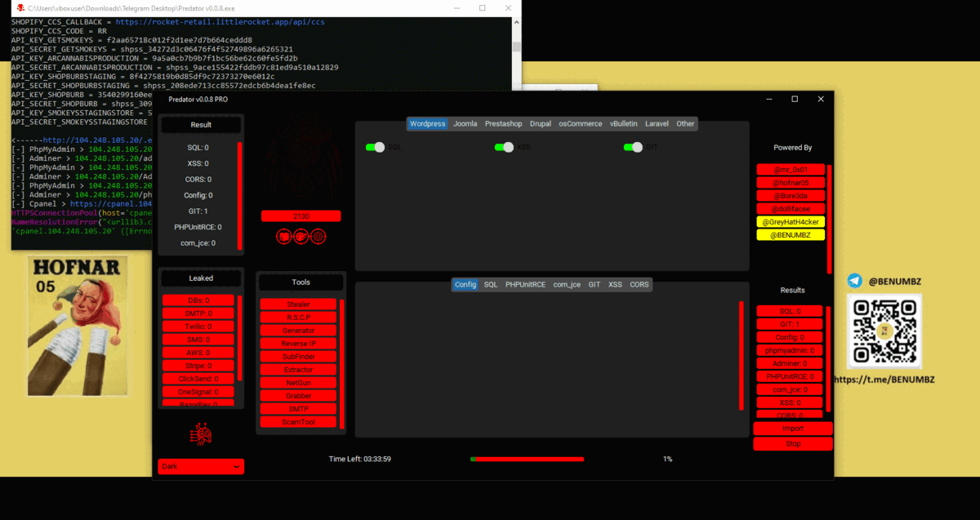
Task: Click the Twilio: 0 leaked button
Action: click(x=198, y=327)
